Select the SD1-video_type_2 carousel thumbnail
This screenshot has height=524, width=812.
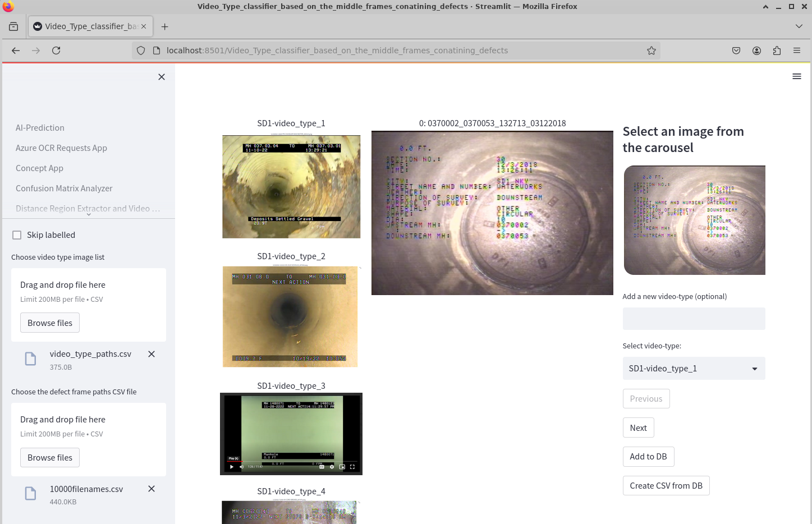tap(290, 316)
